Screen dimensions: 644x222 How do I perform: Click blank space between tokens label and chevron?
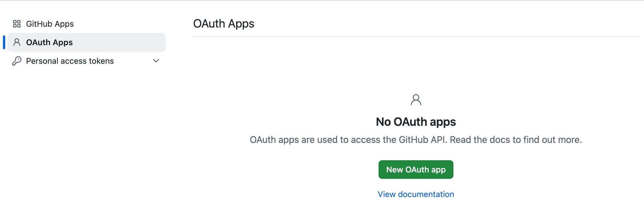[x=133, y=61]
